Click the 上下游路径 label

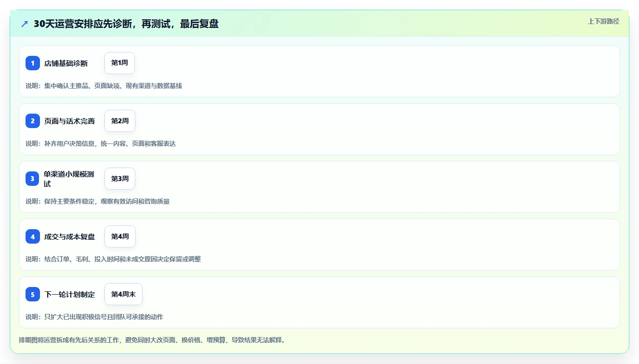[603, 21]
